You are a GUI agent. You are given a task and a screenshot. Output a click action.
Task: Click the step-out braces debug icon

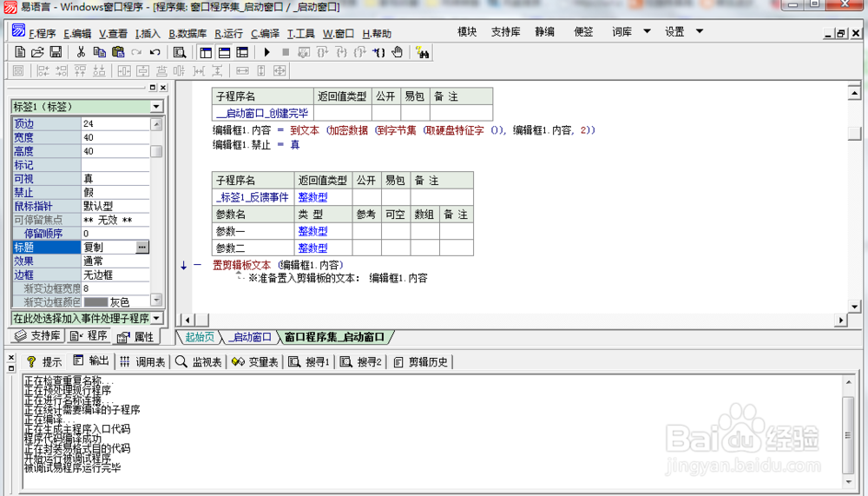tap(360, 52)
